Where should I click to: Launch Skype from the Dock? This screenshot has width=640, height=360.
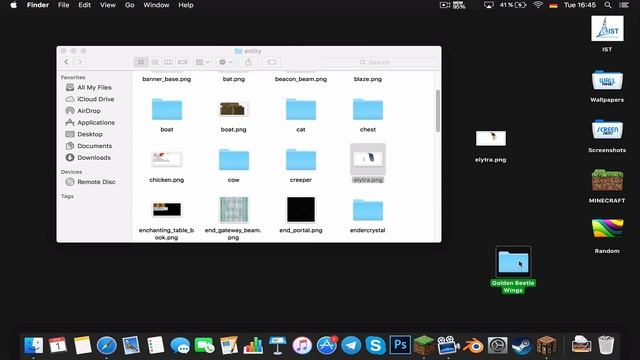(x=376, y=345)
